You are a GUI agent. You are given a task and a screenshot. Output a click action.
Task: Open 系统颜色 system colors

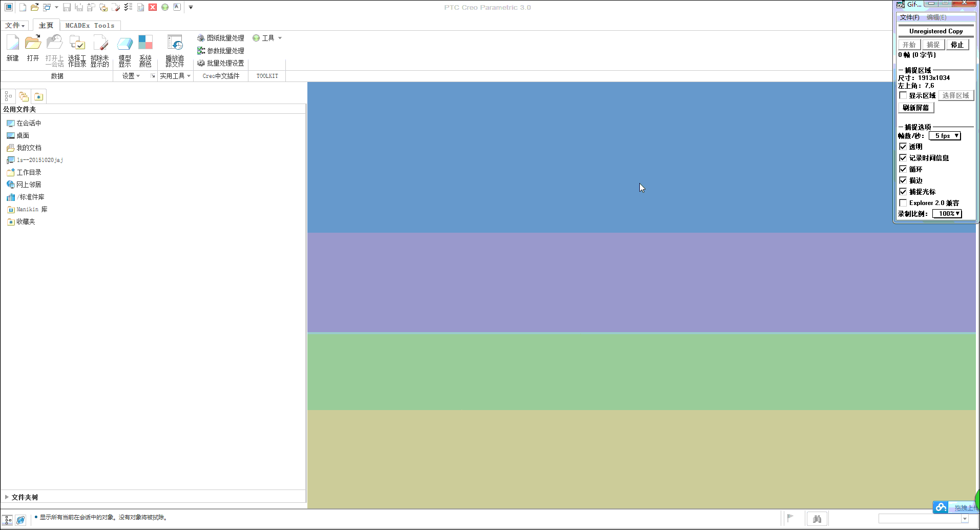pyautogui.click(x=145, y=51)
